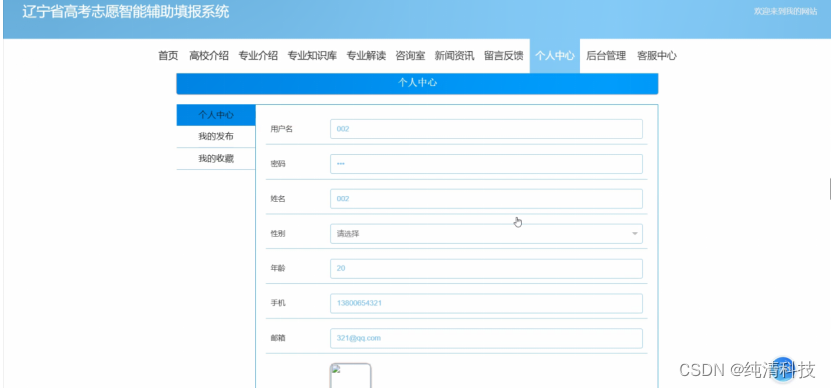The height and width of the screenshot is (388, 831).
Task: Open the 咨询室 nav item
Action: [x=410, y=56]
